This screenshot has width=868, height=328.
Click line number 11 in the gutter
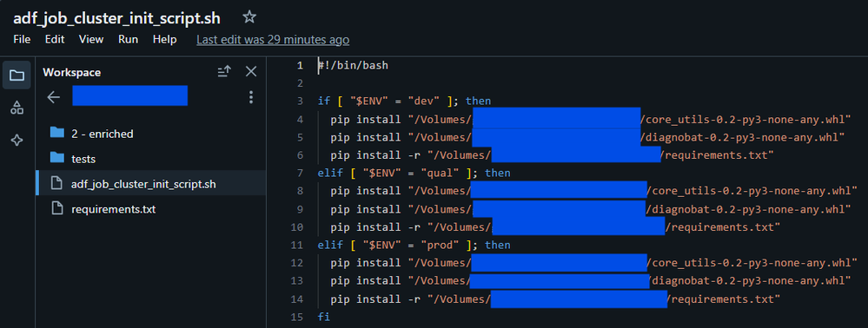tap(297, 245)
